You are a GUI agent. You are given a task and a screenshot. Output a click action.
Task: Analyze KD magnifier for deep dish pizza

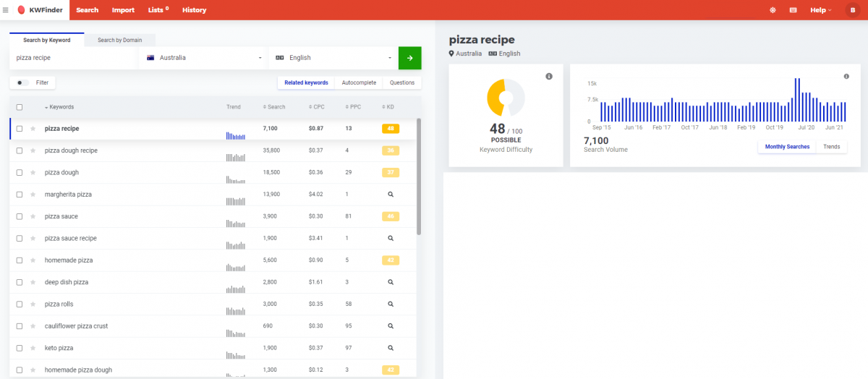coord(391,282)
